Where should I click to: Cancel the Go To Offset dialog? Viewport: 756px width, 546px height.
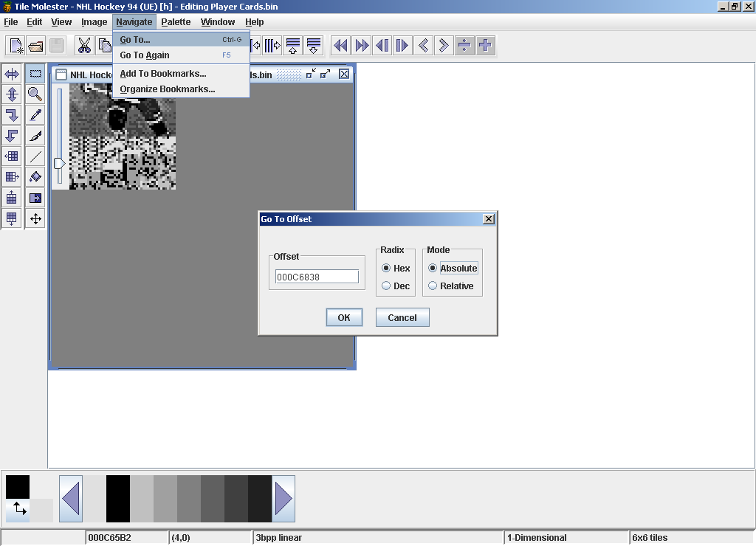click(402, 318)
